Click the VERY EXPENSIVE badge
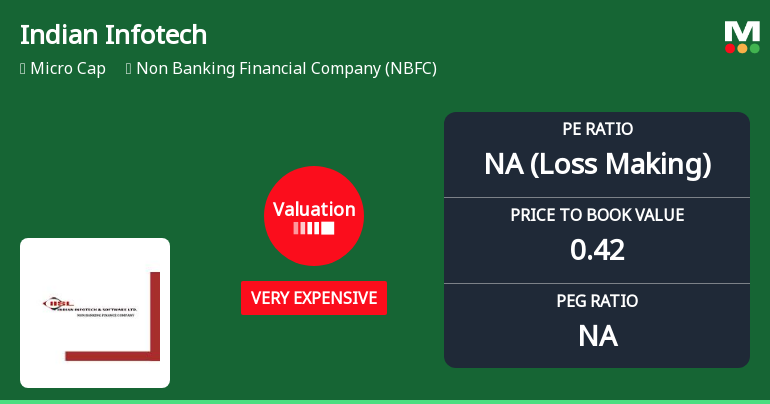Viewport: 770px width, 404px height. pyautogui.click(x=314, y=297)
